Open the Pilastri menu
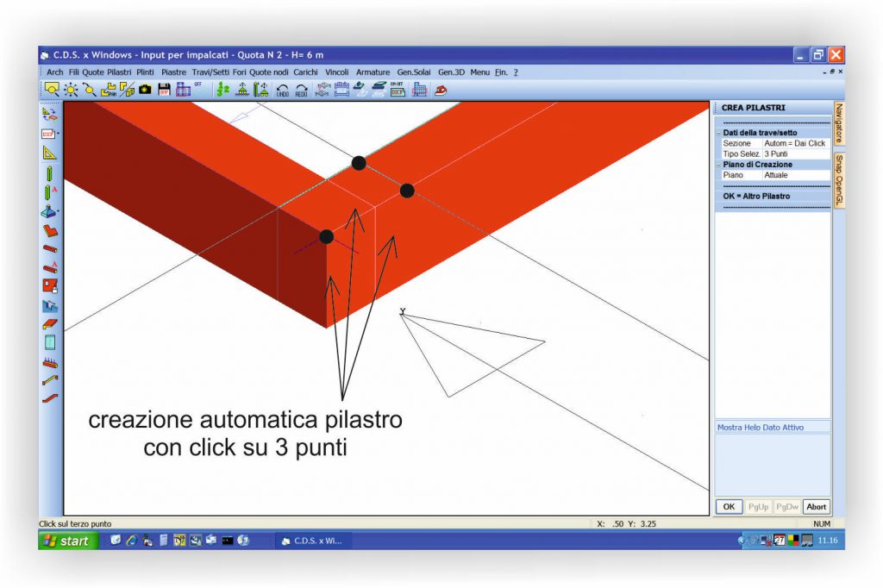883x588 pixels. 119,72
